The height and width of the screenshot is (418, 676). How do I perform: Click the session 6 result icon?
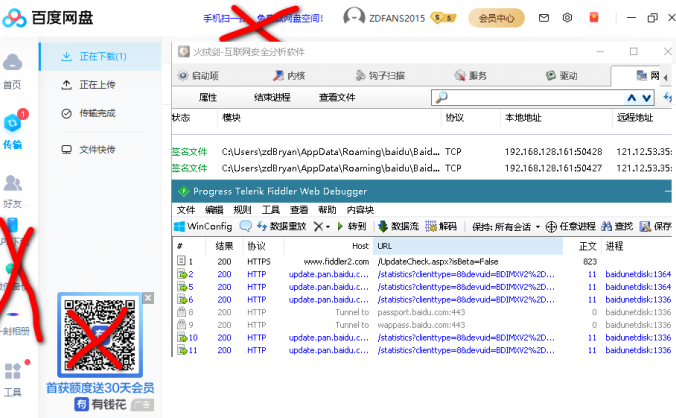click(182, 299)
